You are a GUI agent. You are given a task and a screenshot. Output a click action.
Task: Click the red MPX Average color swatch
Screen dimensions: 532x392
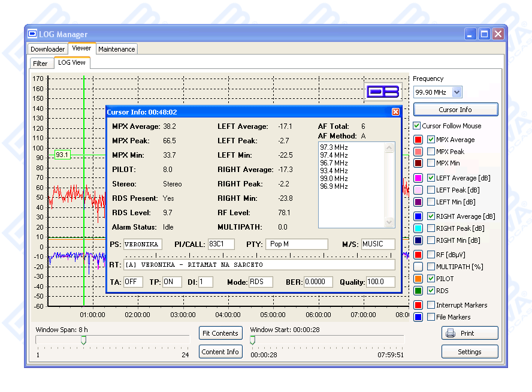[418, 140]
